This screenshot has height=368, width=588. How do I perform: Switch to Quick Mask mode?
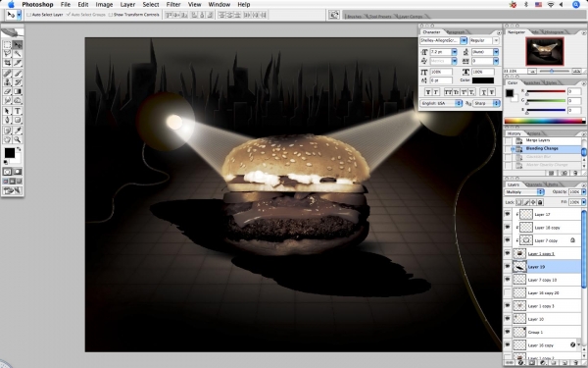pos(18,172)
